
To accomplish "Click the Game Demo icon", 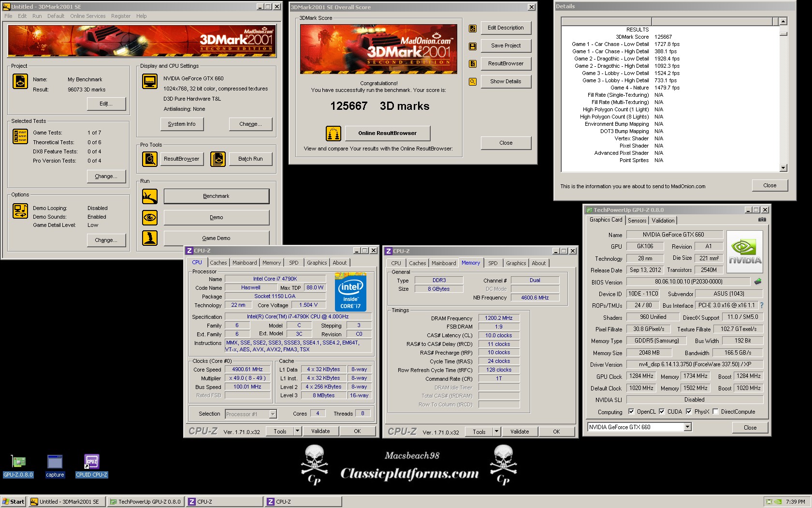I will (x=150, y=238).
